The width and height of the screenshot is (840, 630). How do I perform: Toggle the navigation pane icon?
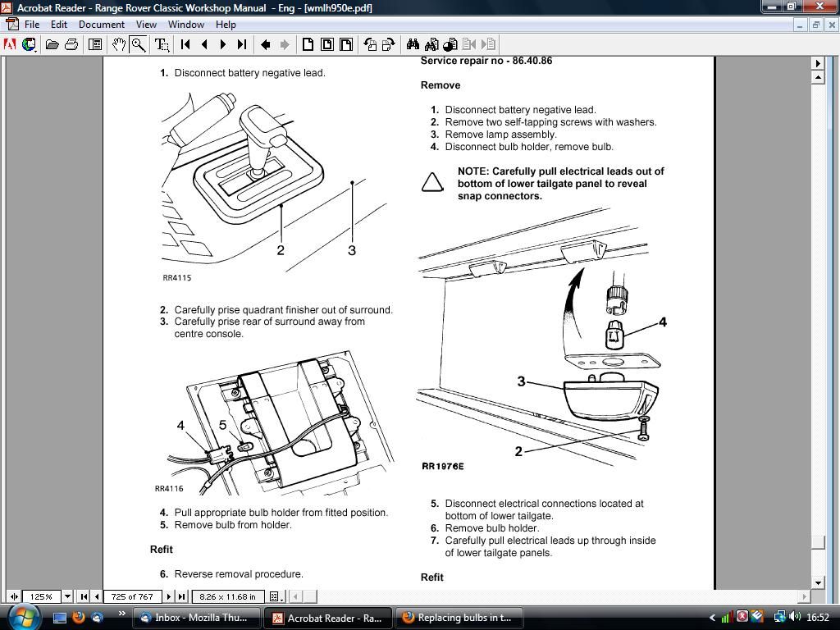pos(95,44)
